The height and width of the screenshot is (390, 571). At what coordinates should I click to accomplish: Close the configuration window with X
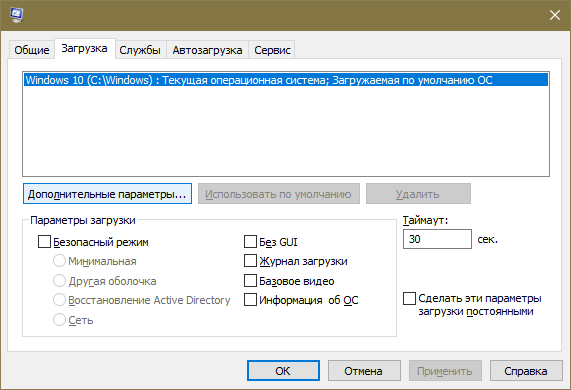coord(555,15)
